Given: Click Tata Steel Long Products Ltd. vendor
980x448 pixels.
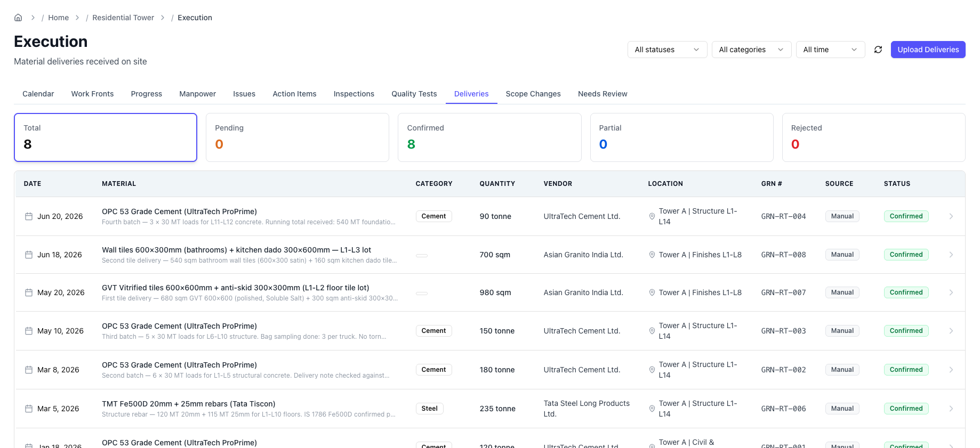Looking at the screenshot, I should pyautogui.click(x=587, y=409).
